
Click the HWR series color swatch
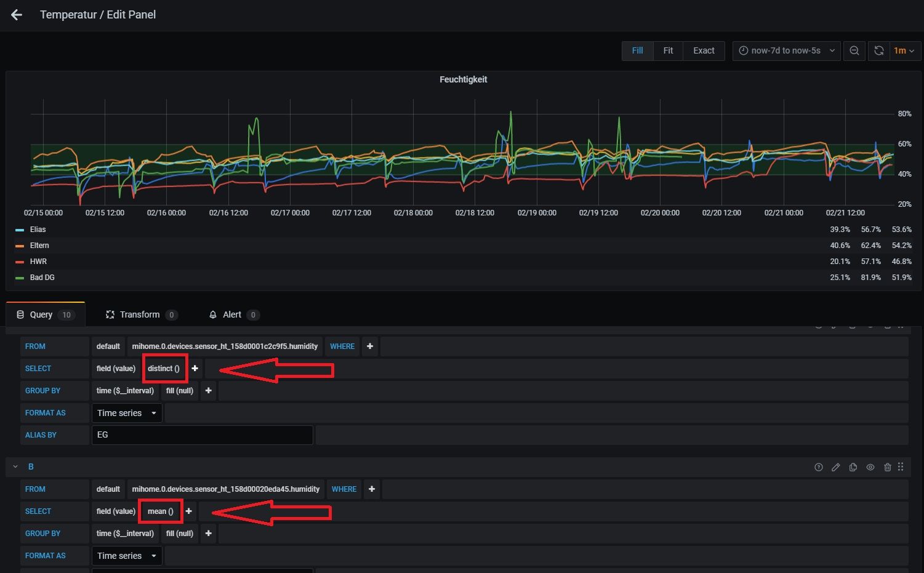(x=18, y=261)
